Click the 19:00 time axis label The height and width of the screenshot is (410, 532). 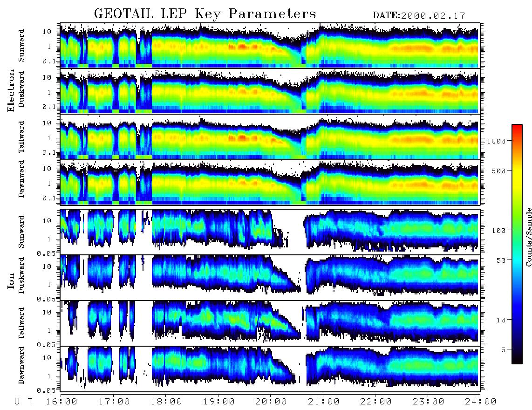tap(219, 402)
